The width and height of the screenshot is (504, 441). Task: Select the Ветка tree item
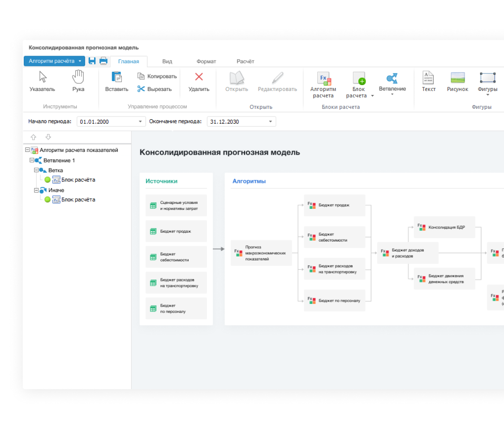(56, 170)
